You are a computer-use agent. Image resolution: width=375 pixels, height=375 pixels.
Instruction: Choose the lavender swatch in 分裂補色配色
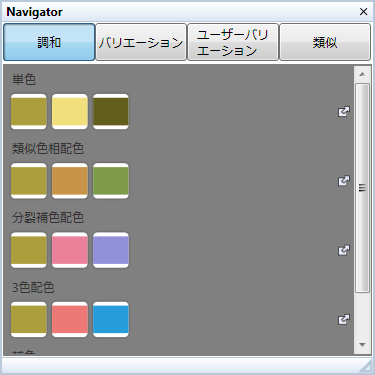click(111, 250)
